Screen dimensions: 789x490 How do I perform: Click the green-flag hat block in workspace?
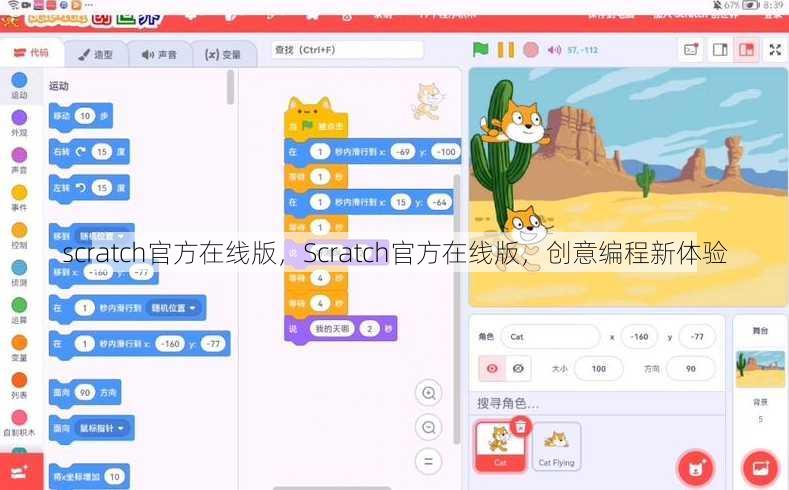coord(316,121)
